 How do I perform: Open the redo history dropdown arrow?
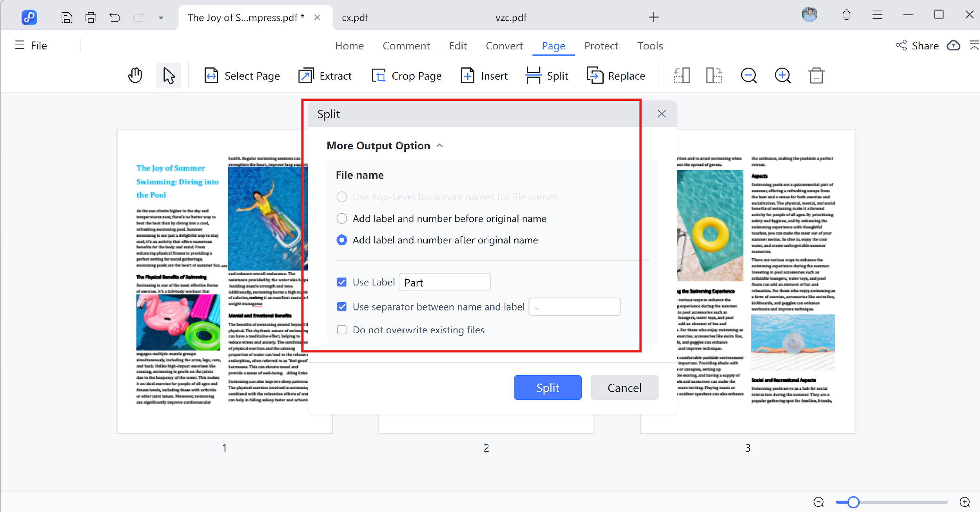coord(161,18)
